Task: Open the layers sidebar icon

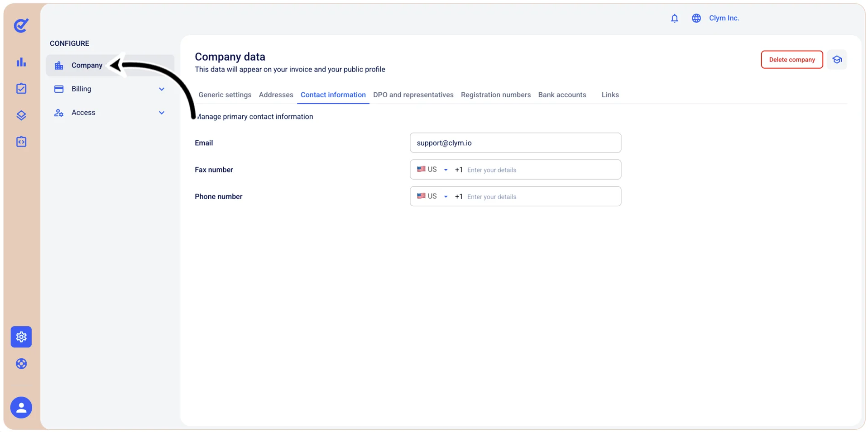Action: point(21,115)
